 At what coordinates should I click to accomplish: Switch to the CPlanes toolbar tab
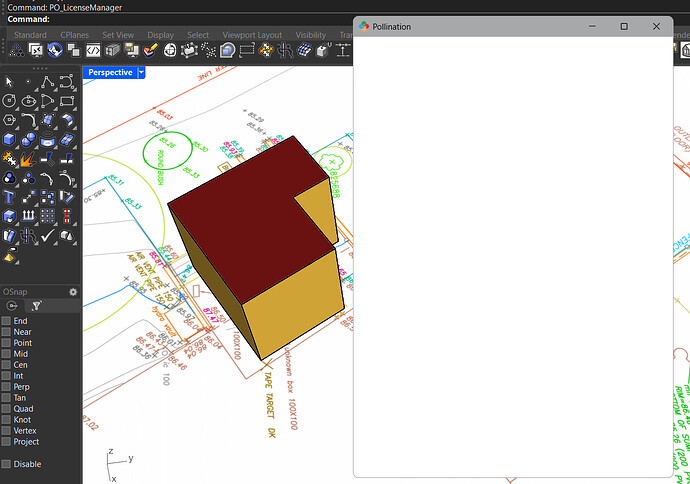(74, 35)
